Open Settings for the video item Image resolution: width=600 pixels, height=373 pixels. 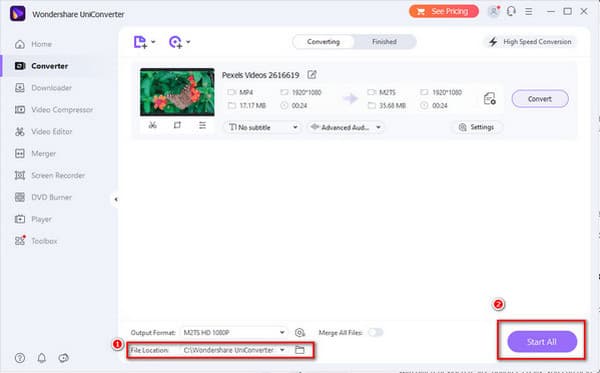(476, 127)
